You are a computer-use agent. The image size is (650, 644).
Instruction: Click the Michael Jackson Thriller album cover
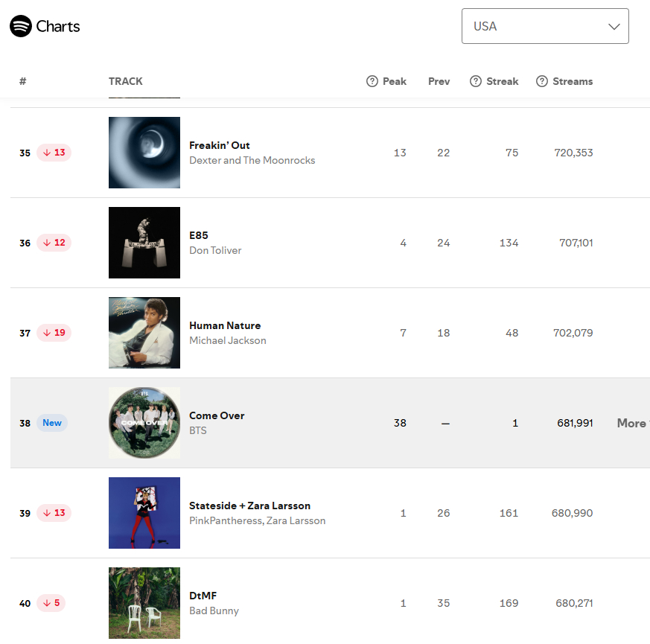(144, 333)
